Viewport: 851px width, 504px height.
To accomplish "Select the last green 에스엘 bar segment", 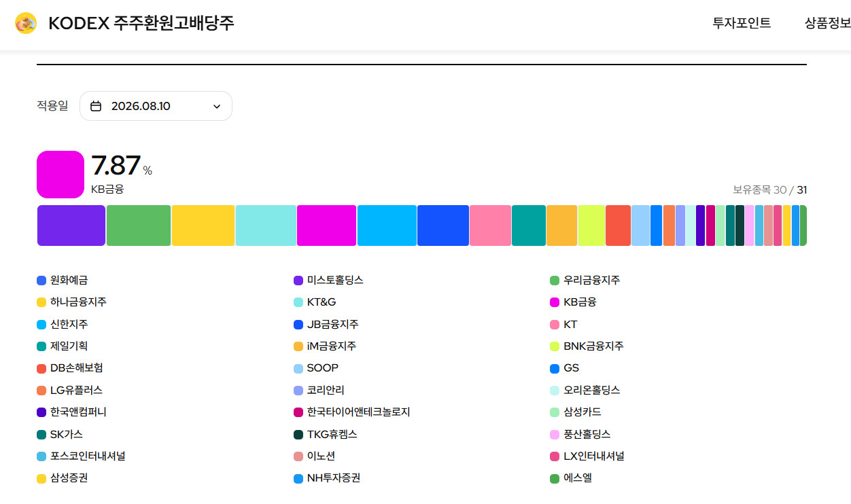I will point(803,226).
